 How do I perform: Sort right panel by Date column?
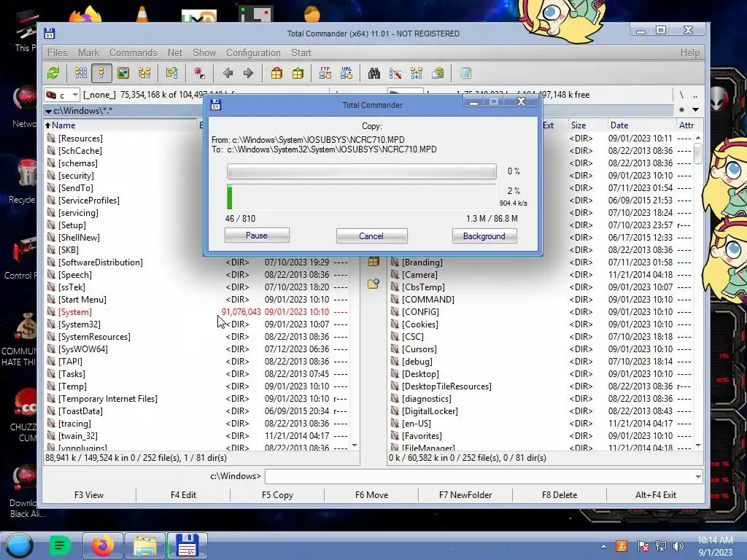coord(640,125)
